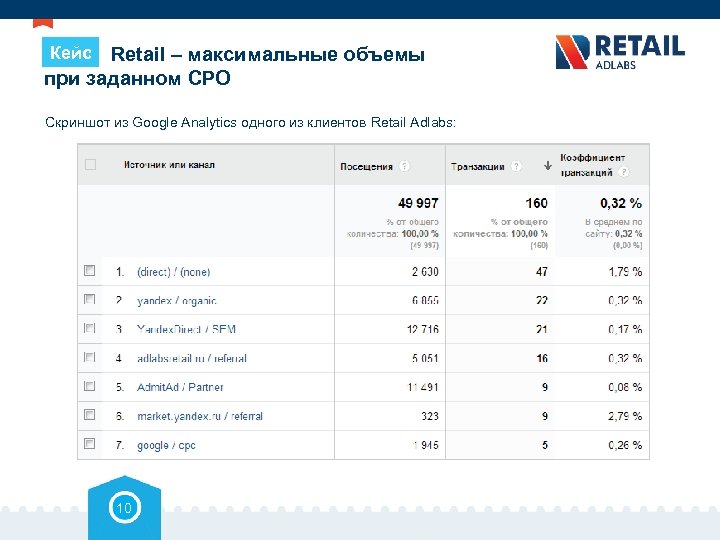Viewport: 720px width, 540px height.
Task: Check the AdmitAd / Partner row checkbox
Action: click(x=90, y=386)
